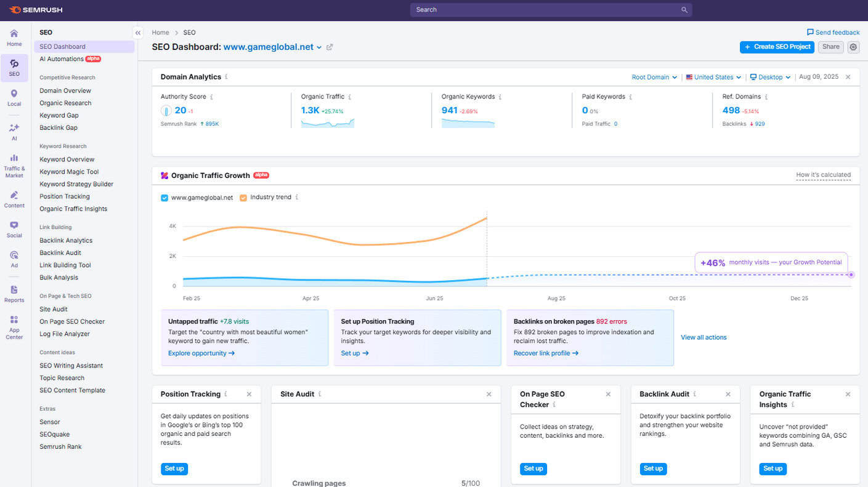Click the Industry trend info icon
The image size is (868, 487).
tap(297, 198)
